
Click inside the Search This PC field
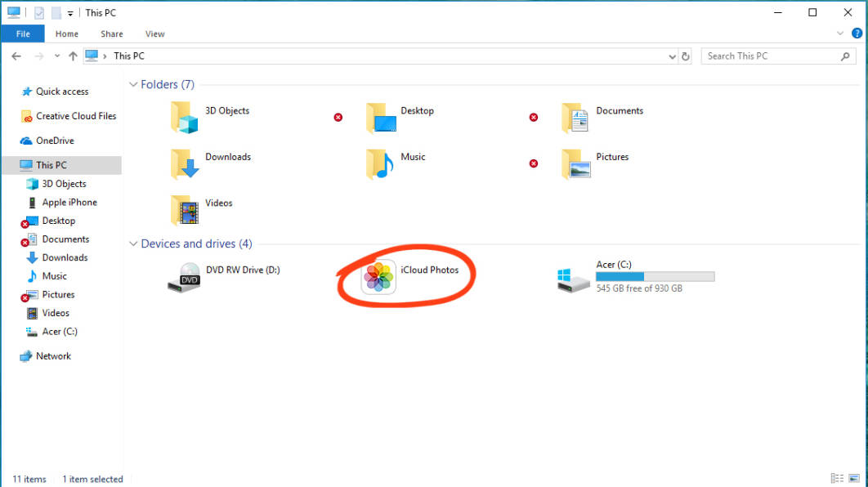(x=768, y=56)
